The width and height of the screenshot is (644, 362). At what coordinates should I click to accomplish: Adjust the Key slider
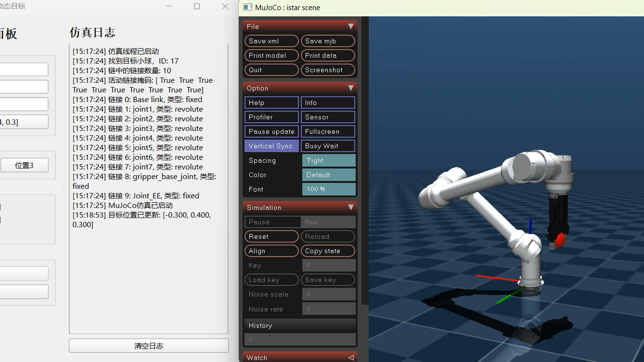tap(329, 265)
